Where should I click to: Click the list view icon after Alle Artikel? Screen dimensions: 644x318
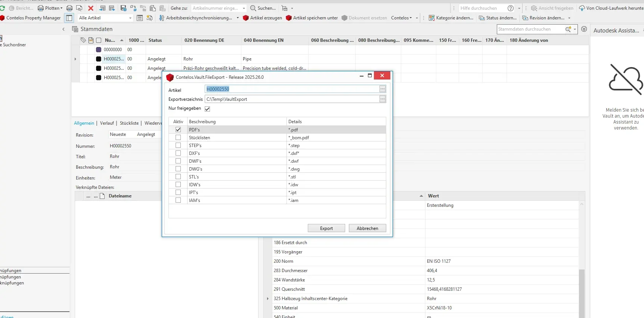[140, 18]
